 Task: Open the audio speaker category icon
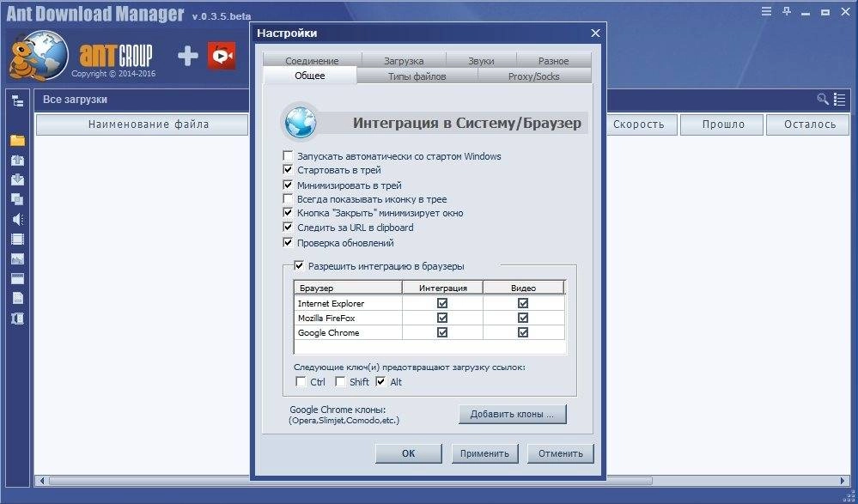click(x=17, y=220)
